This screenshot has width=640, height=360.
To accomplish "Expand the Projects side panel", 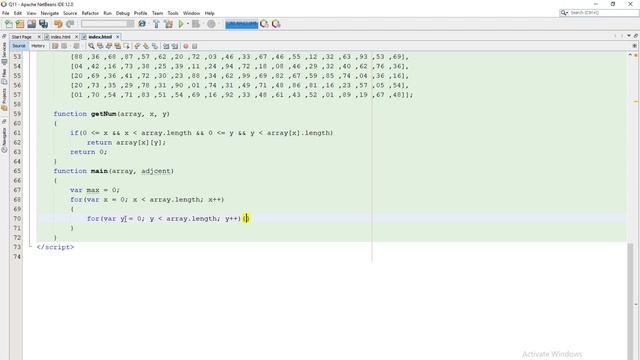I will coord(4,100).
